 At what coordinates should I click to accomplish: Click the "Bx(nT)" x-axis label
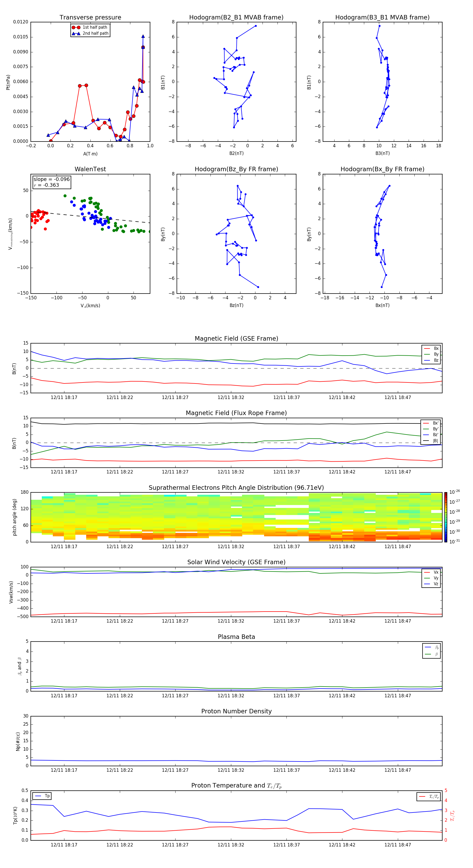click(382, 305)
